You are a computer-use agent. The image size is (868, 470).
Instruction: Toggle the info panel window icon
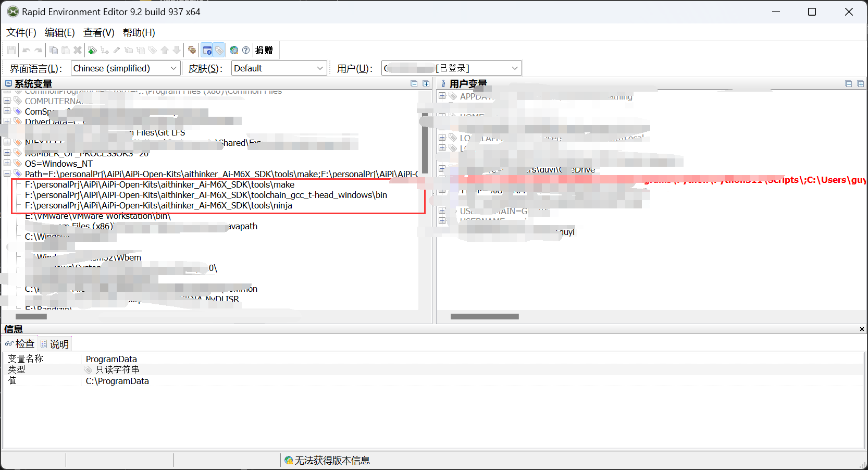click(207, 50)
